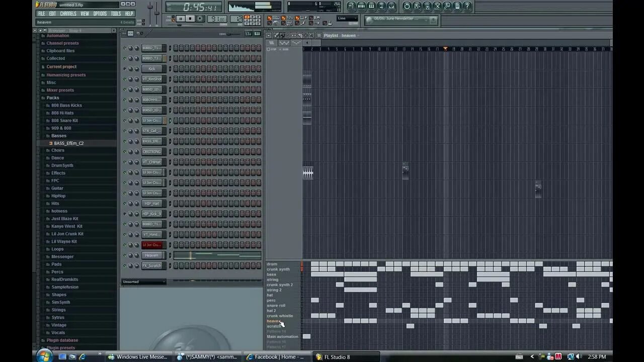Toggle mute LED of OBSTRING channel
Viewport: 644px width, 362px height.
click(125, 152)
